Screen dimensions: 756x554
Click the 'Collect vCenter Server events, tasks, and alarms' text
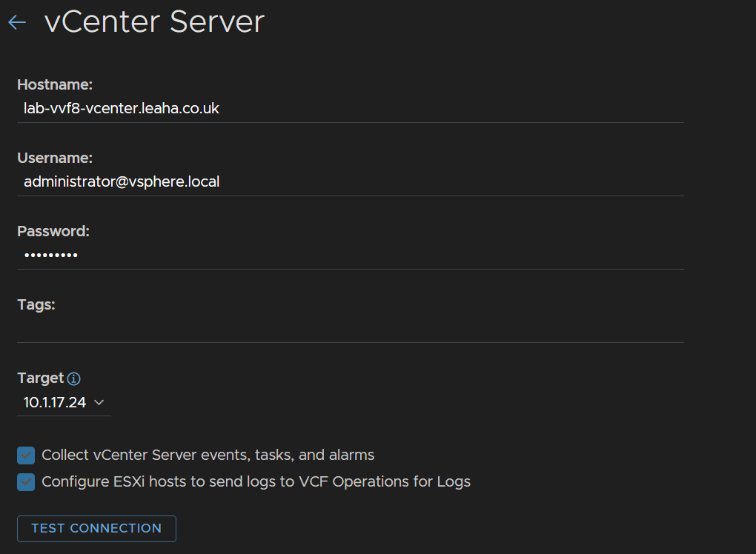coord(208,455)
